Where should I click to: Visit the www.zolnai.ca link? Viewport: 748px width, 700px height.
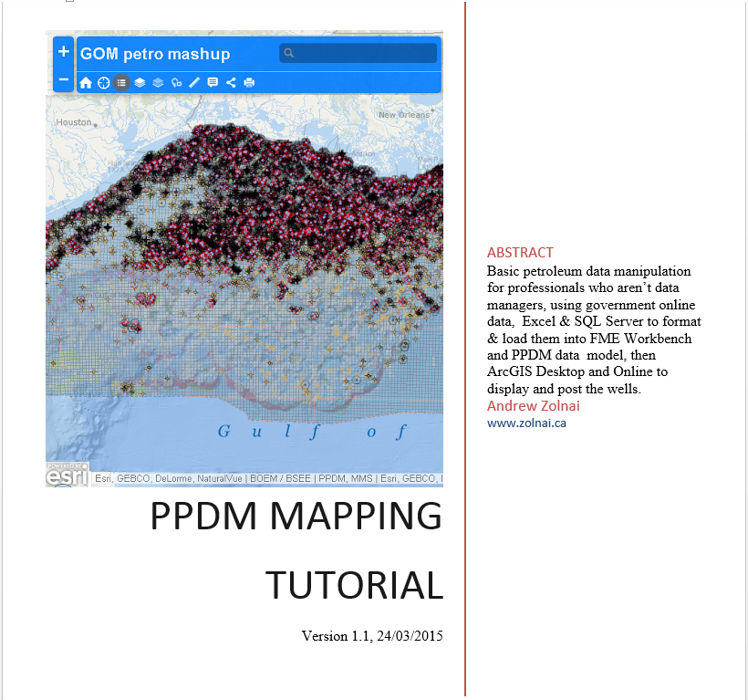click(x=527, y=423)
